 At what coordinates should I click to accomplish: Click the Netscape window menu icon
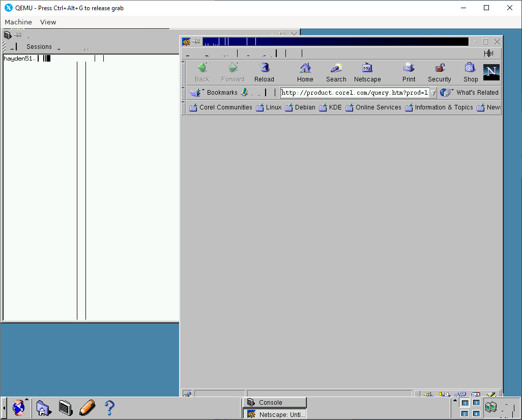coord(186,42)
